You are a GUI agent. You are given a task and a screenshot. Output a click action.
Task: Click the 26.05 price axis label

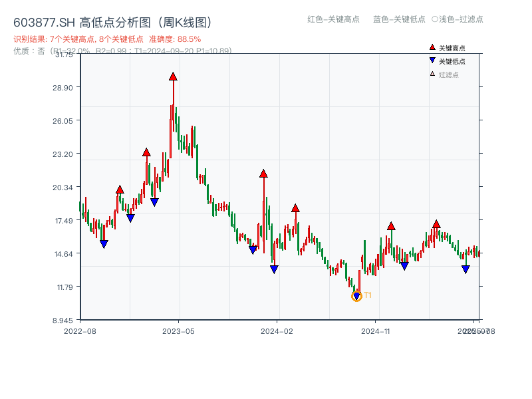pos(63,121)
